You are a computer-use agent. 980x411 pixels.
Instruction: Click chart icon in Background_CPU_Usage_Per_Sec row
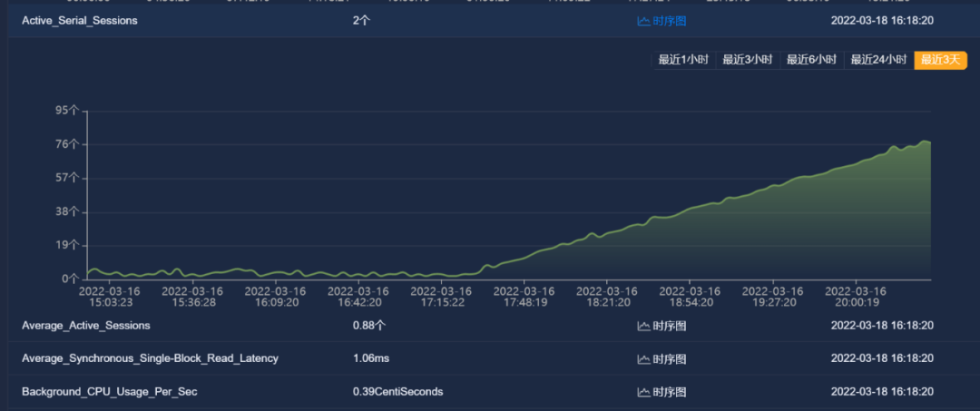pos(643,392)
